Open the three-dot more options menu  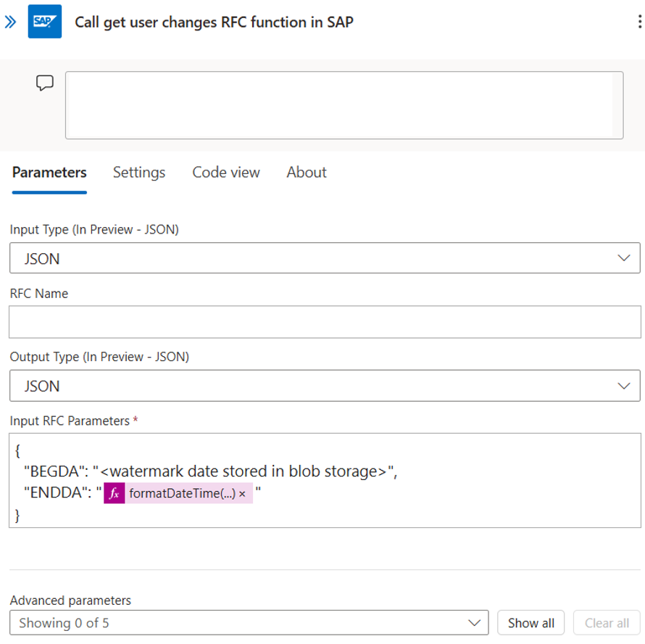(638, 22)
